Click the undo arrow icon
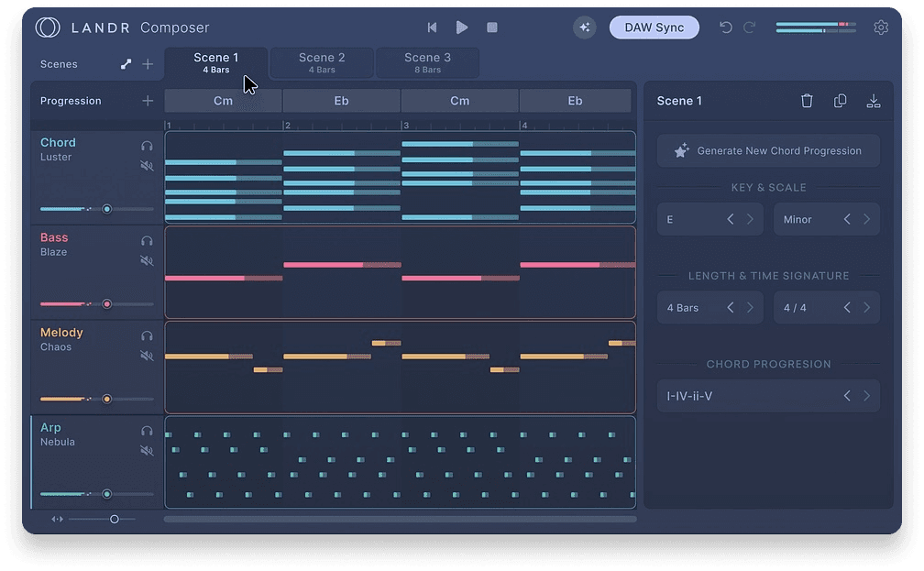 (726, 27)
